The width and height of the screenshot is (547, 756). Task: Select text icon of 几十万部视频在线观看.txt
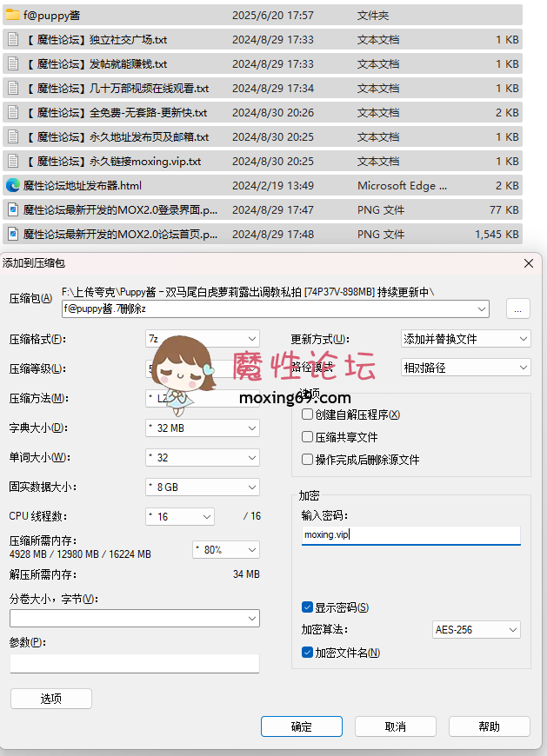pos(13,89)
